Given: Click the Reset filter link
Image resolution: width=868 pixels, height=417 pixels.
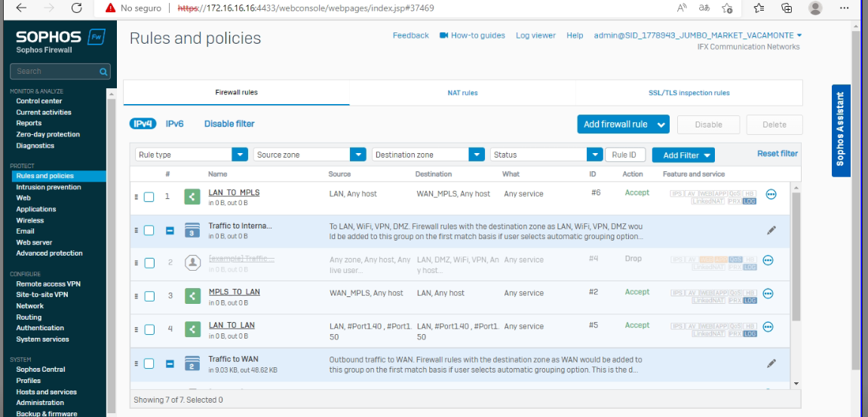Looking at the screenshot, I should pyautogui.click(x=777, y=154).
